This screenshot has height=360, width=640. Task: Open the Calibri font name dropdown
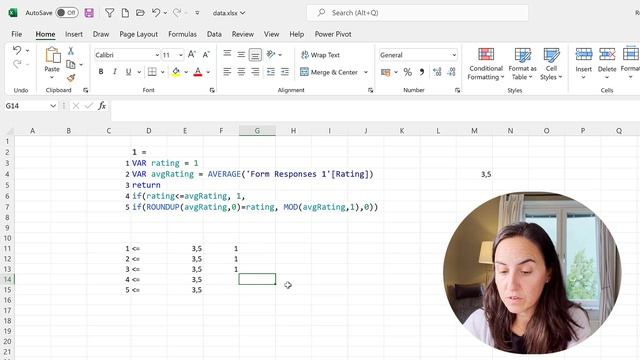pos(157,55)
